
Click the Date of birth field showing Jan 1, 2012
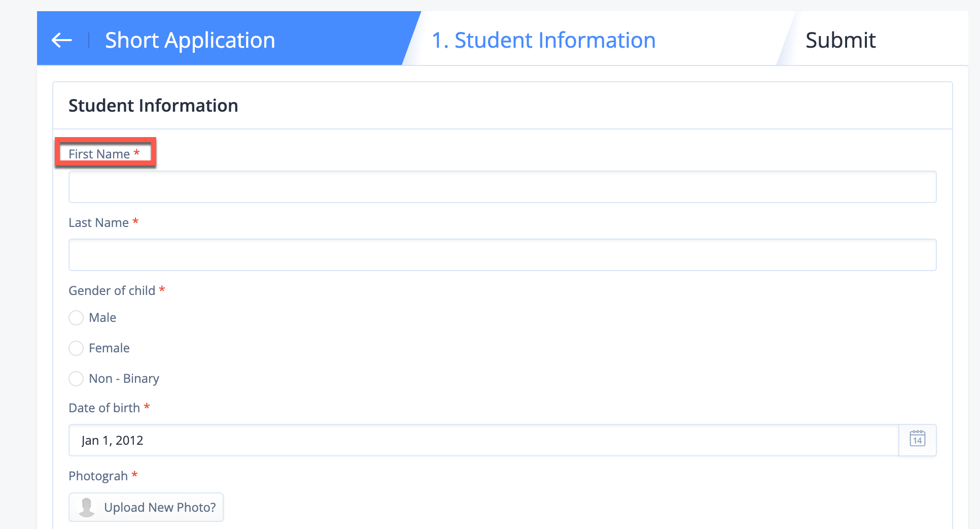pyautogui.click(x=483, y=440)
